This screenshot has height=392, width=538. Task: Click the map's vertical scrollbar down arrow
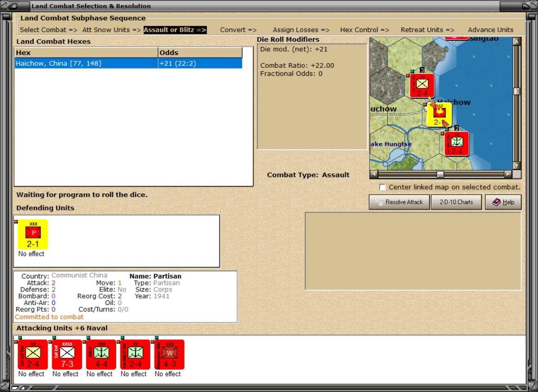click(517, 166)
